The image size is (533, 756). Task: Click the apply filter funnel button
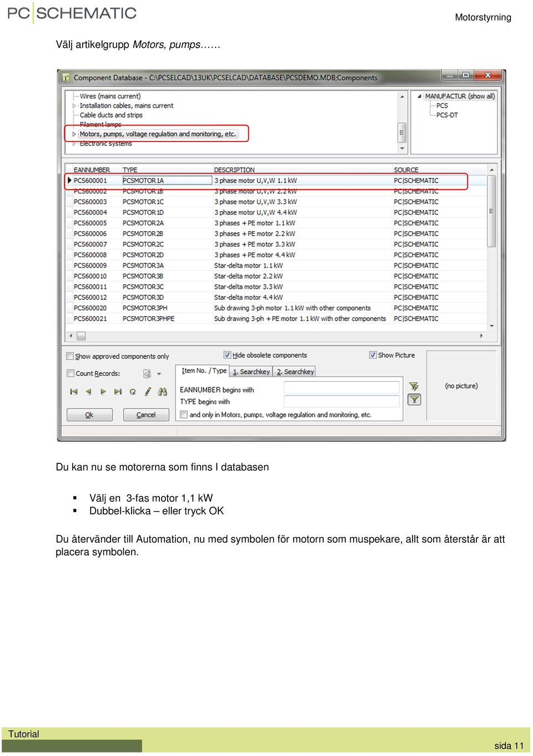(414, 399)
